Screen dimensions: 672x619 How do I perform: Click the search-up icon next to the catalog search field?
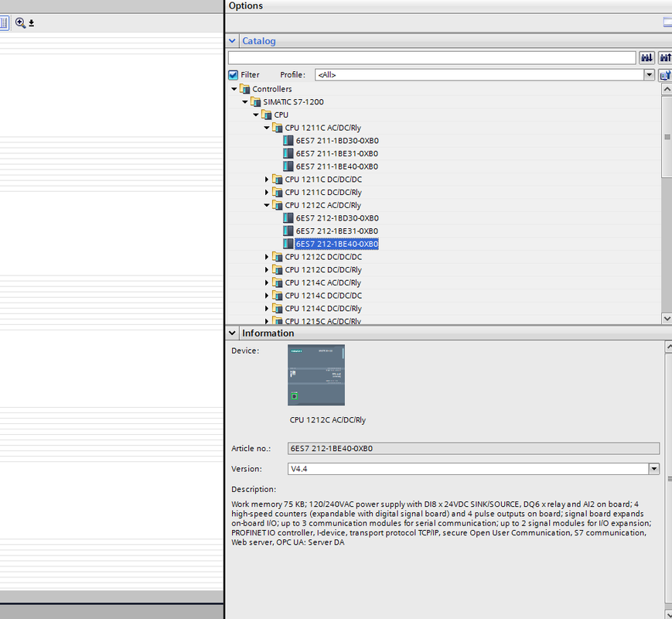[665, 57]
